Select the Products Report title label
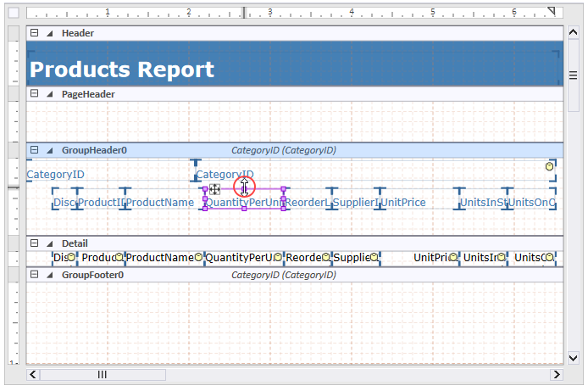The width and height of the screenshot is (588, 391). [x=122, y=70]
